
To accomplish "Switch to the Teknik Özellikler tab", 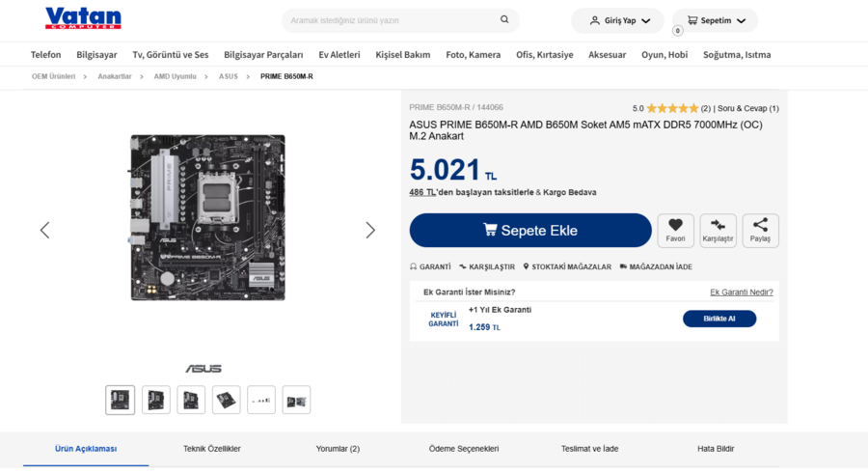I will coord(212,449).
